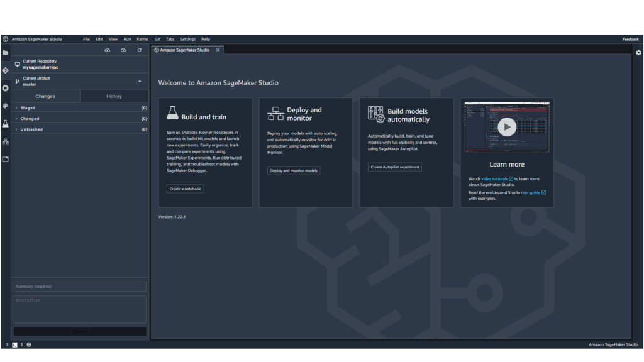The height and width of the screenshot is (362, 644).
Task: Click the terminal icon in status bar
Action: 15,345
